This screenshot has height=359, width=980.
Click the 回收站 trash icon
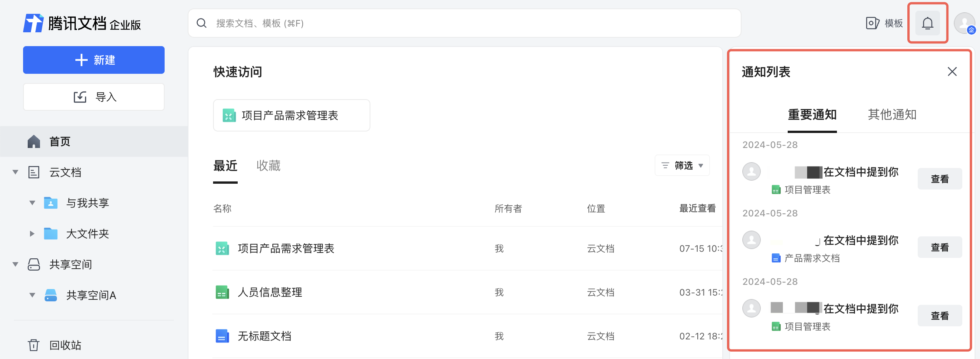point(34,345)
